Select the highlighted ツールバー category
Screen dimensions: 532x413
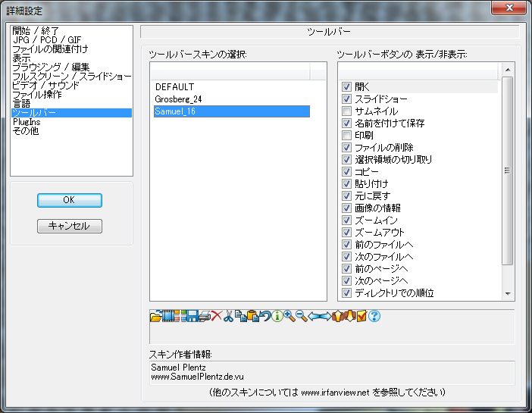pyautogui.click(x=71, y=113)
